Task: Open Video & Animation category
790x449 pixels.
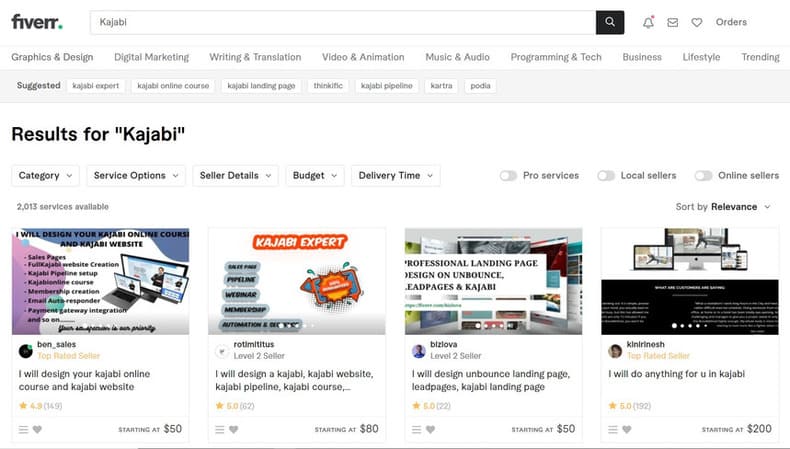Action: tap(363, 57)
